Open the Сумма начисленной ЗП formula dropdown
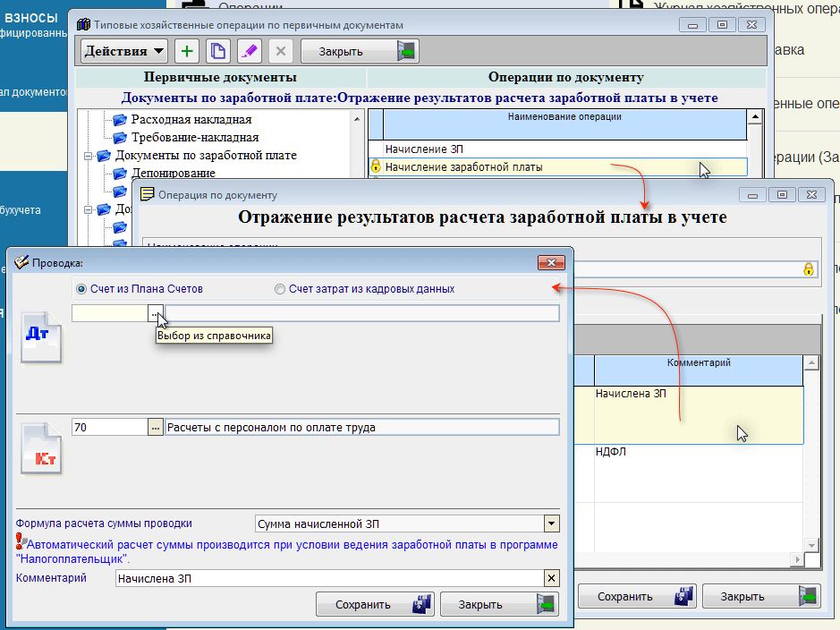Viewport: 840px width, 630px height. click(552, 524)
